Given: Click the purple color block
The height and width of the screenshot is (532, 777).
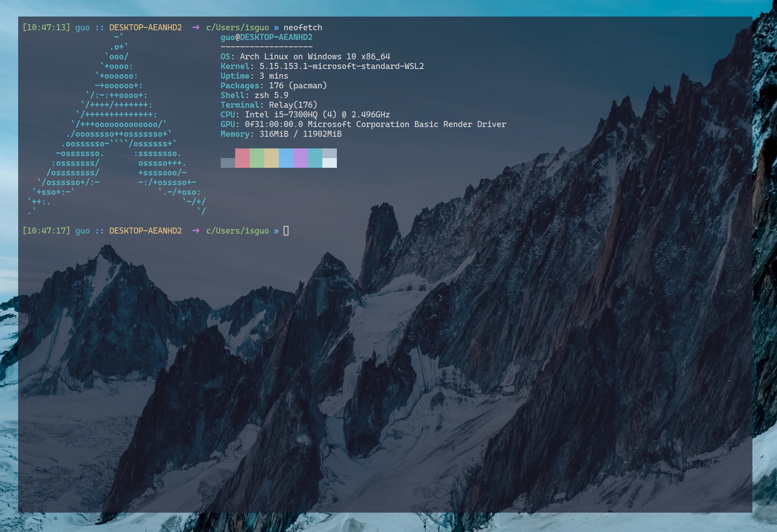Looking at the screenshot, I should (x=300, y=158).
